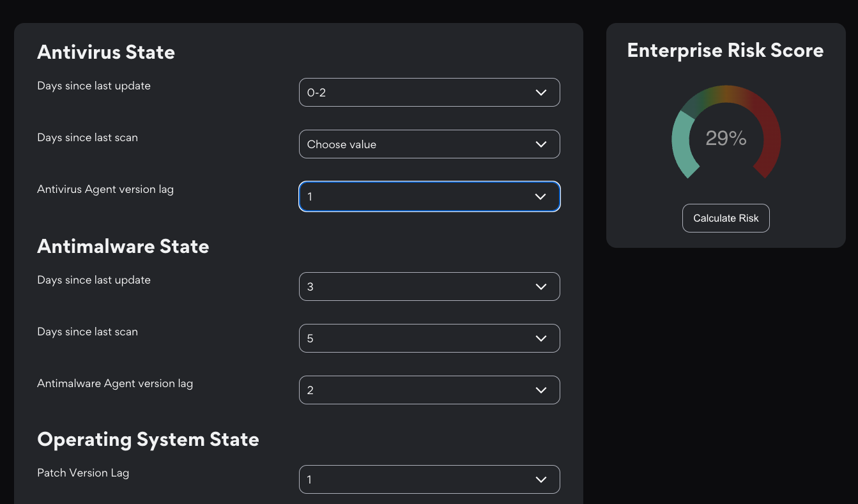Click the 'Antivirus Agent version lag' label

coord(105,190)
